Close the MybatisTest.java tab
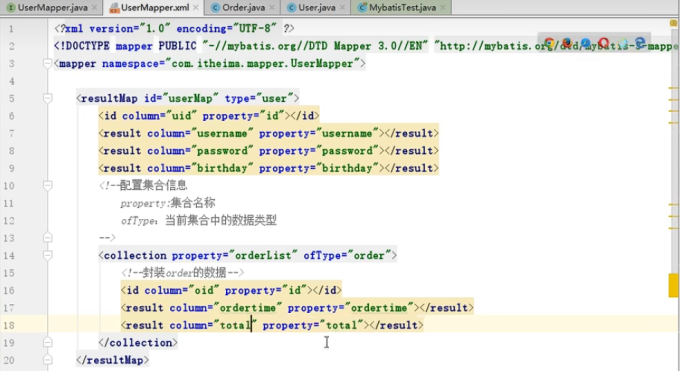Image resolution: width=680 pixels, height=371 pixels. point(443,7)
